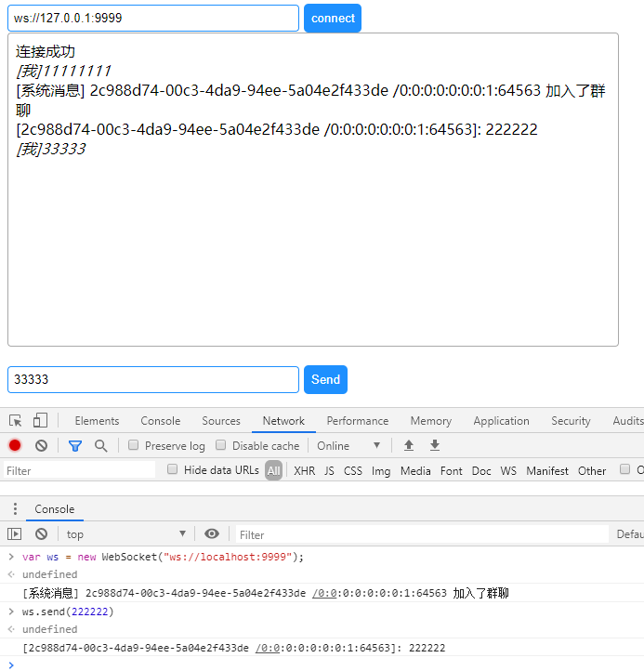Click the console Filter text box
This screenshot has width=644, height=671.
point(422,534)
